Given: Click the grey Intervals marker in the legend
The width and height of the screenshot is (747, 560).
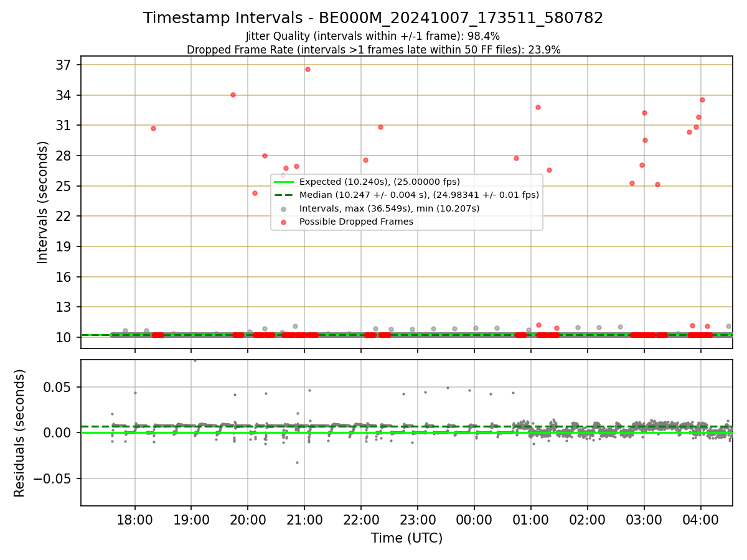Looking at the screenshot, I should pyautogui.click(x=284, y=208).
